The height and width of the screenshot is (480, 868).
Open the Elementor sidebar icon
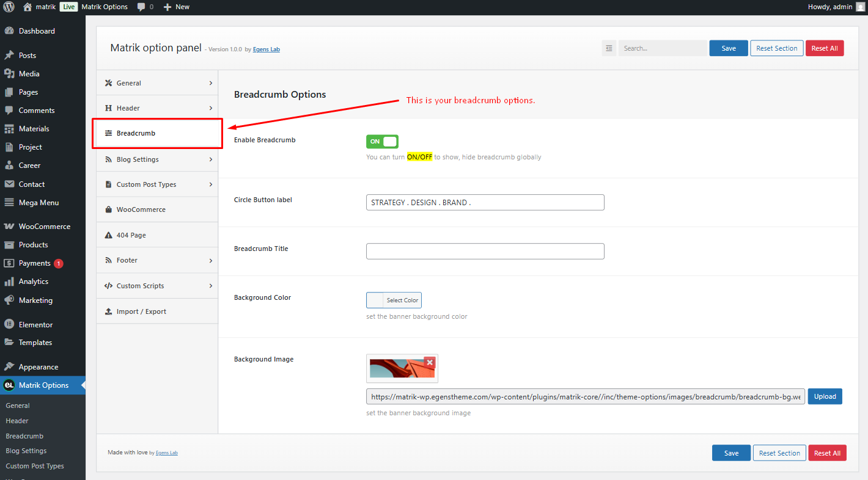click(x=9, y=324)
